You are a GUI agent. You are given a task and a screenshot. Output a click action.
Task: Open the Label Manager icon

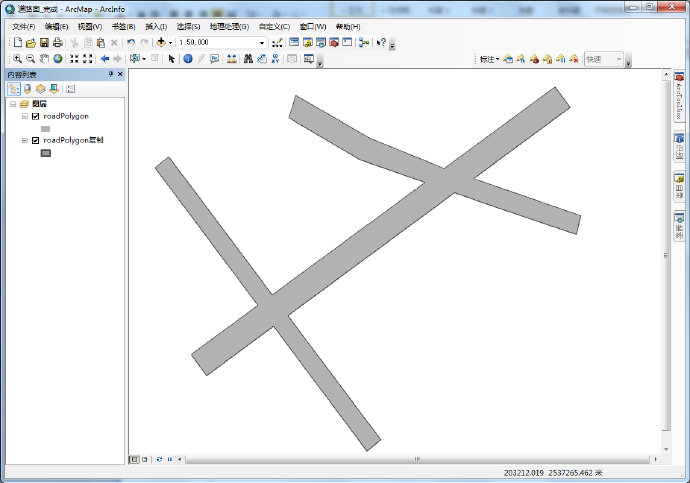[508, 59]
